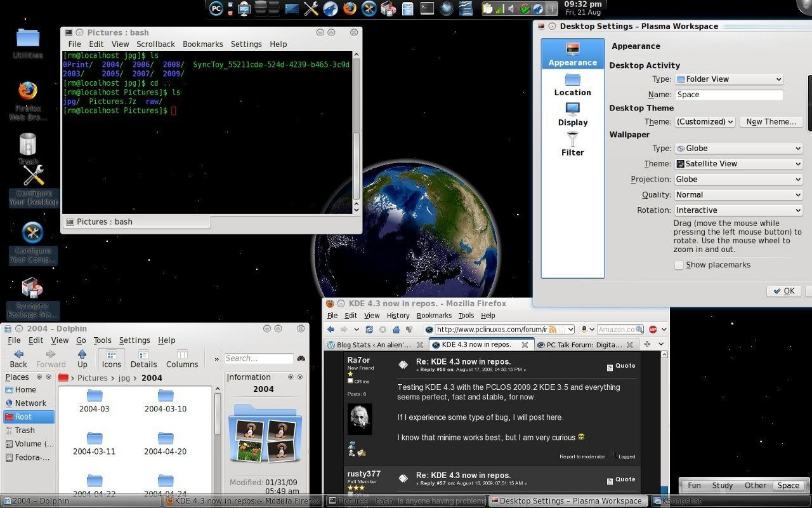
Task: Go Up one folder in Dolphin
Action: [82, 359]
